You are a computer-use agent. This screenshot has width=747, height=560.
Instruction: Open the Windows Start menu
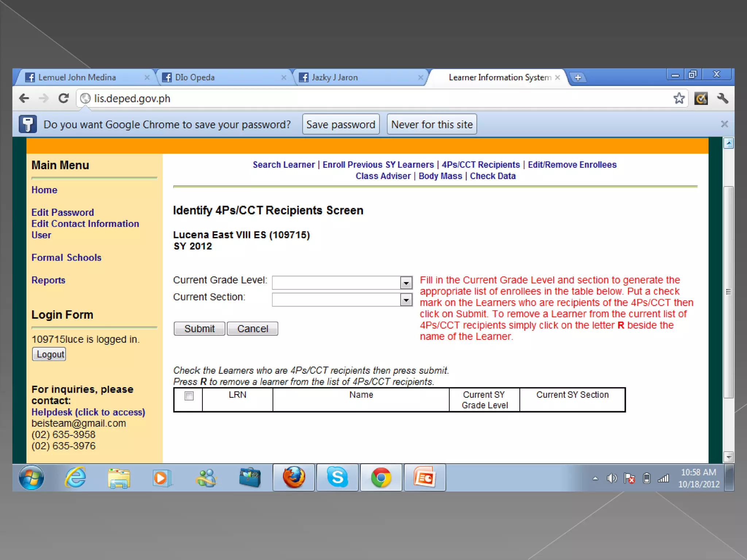pyautogui.click(x=31, y=477)
